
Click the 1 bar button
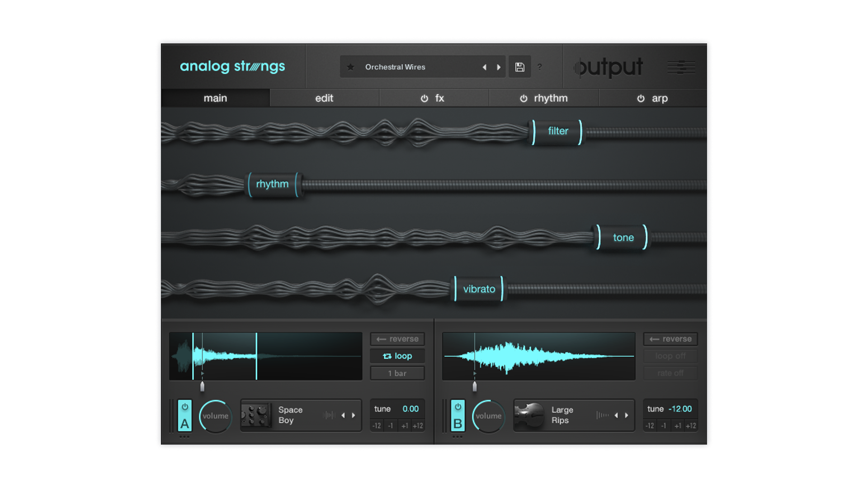pyautogui.click(x=397, y=373)
